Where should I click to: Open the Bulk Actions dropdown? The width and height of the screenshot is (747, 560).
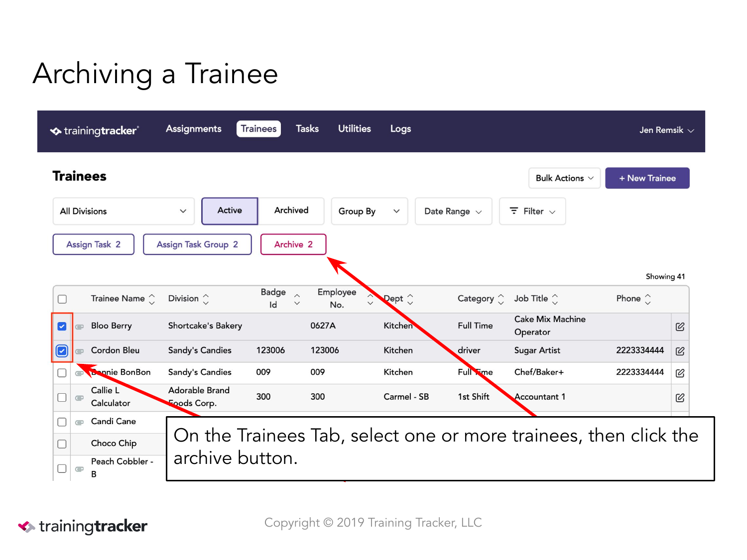click(x=565, y=178)
